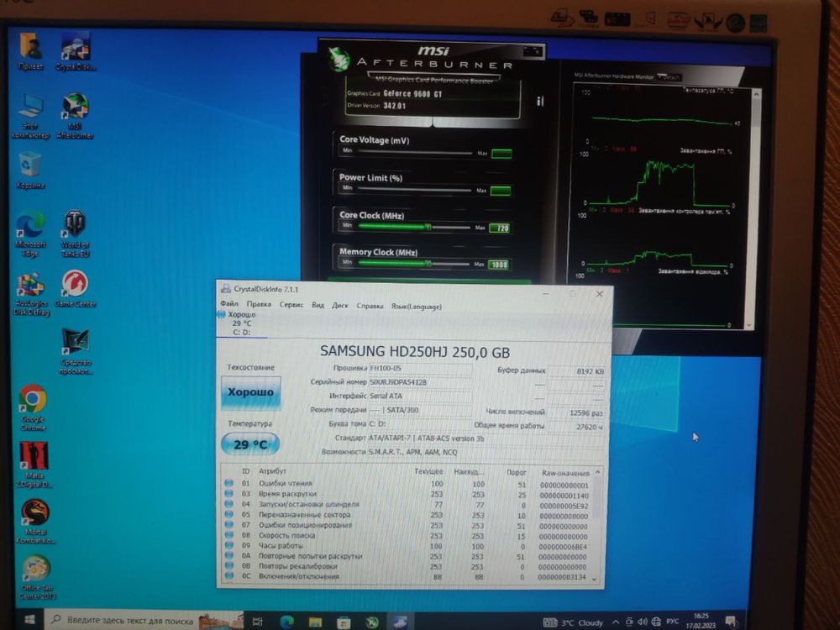Open the 'Вид' menu in CrystalDiskInfo
Image resolution: width=840 pixels, height=630 pixels.
point(318,306)
